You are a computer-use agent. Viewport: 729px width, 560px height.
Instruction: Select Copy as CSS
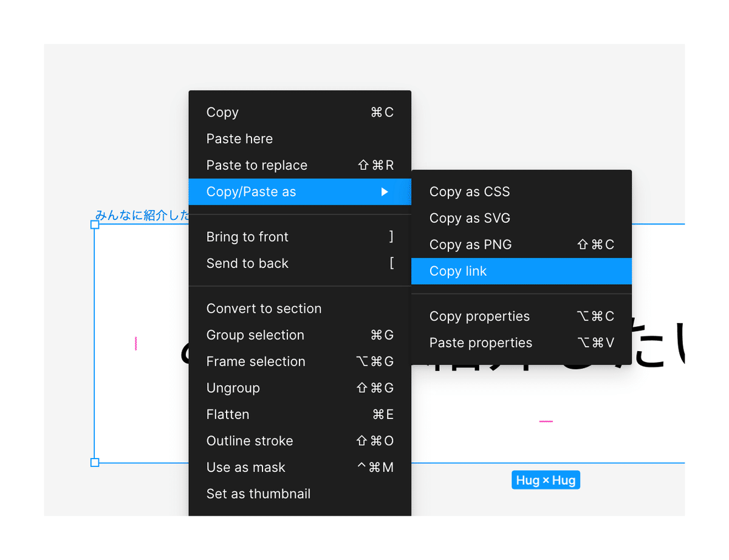click(522, 192)
